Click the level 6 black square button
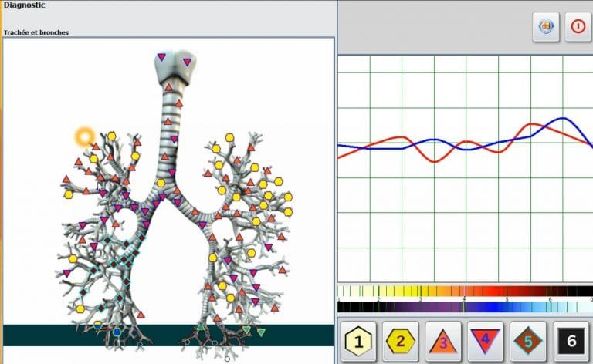The height and width of the screenshot is (364, 593). (x=571, y=341)
